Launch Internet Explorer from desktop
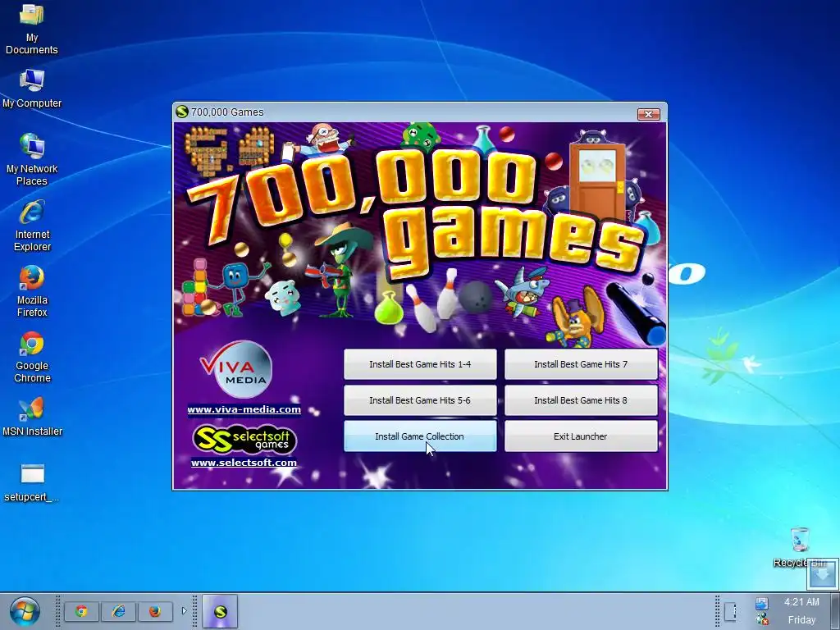Image resolution: width=840 pixels, height=630 pixels. pos(32,225)
